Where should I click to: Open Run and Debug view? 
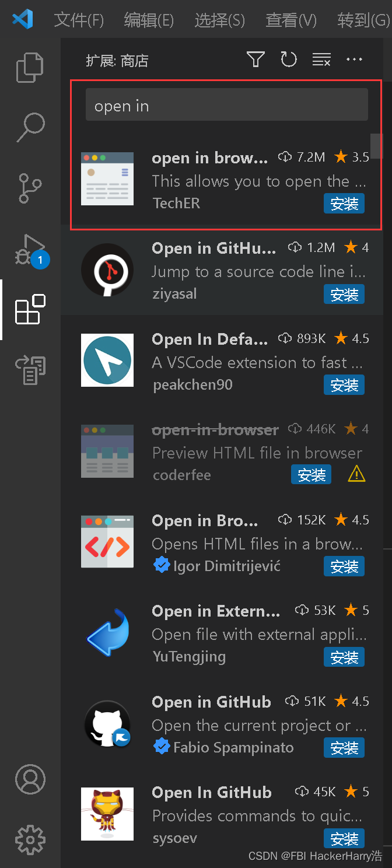[30, 250]
